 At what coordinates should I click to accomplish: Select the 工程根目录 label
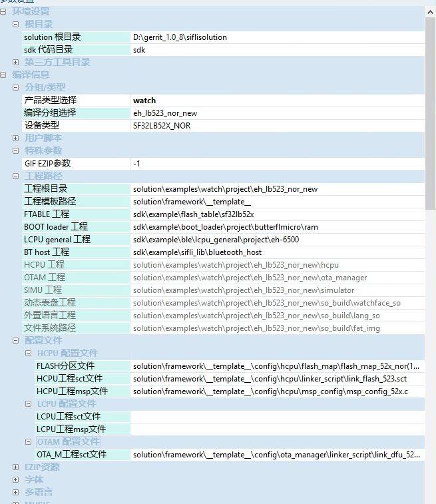click(x=46, y=188)
